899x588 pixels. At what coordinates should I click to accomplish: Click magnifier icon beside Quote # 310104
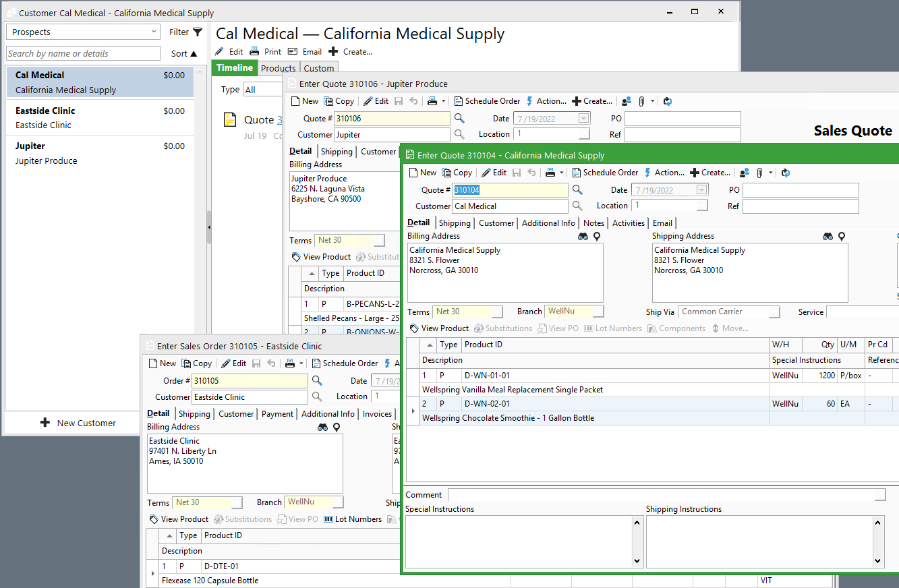pos(577,190)
